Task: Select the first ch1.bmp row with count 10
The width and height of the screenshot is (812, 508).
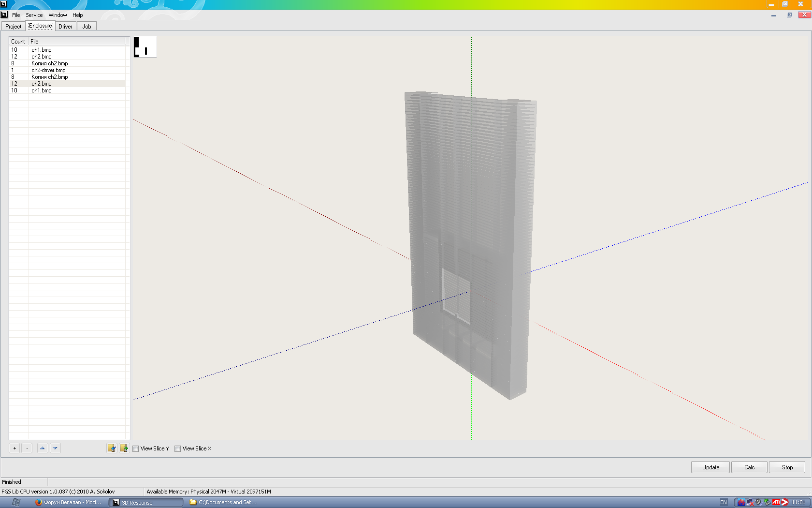Action: pos(67,50)
